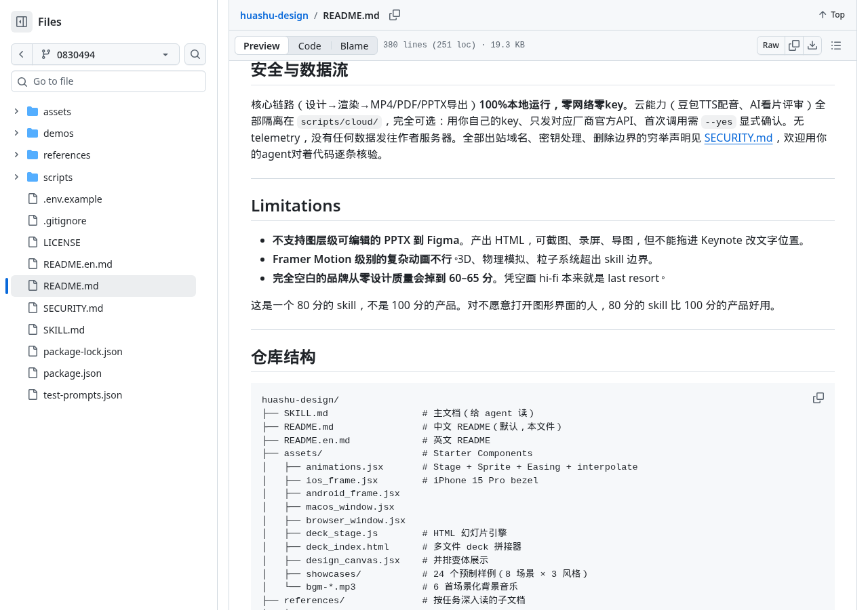Click the Limitations heading

296,205
